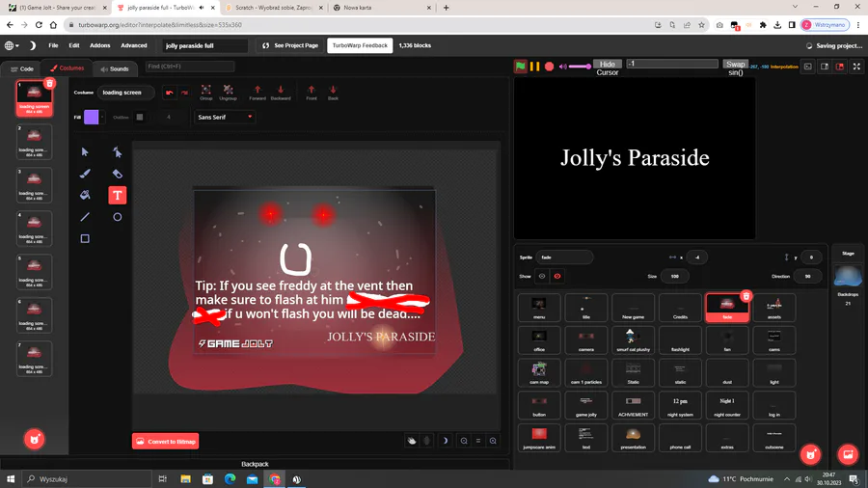The width and height of the screenshot is (868, 488).
Task: Bring selection to Front
Action: click(x=312, y=93)
